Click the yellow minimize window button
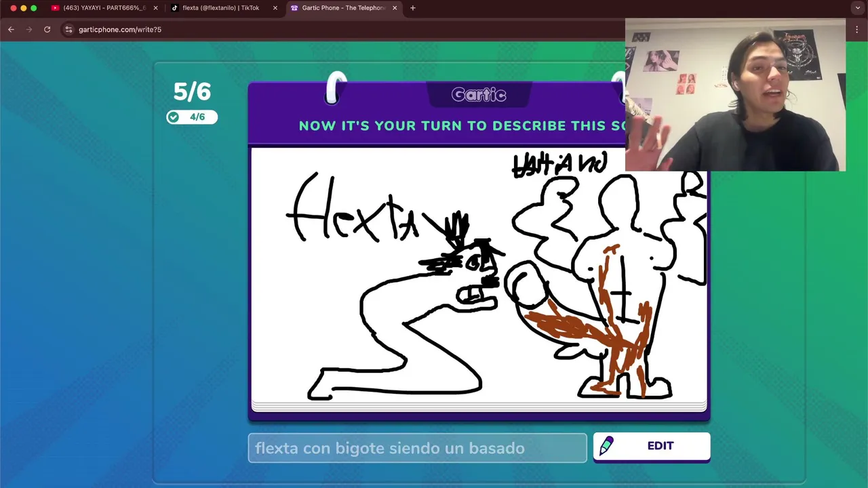 (x=23, y=8)
